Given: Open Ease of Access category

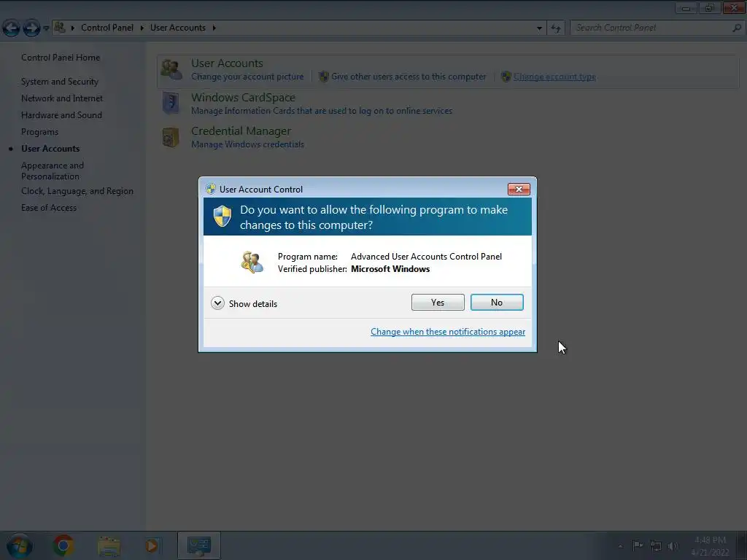Looking at the screenshot, I should [49, 208].
